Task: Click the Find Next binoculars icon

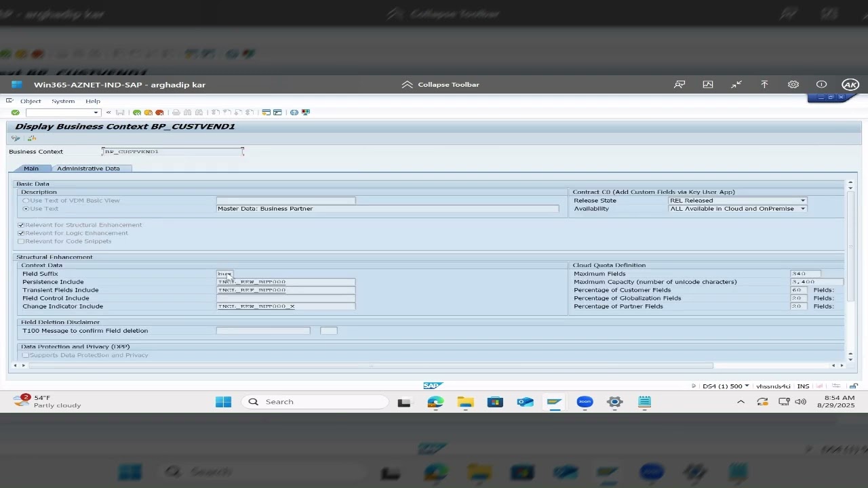Action: click(199, 113)
